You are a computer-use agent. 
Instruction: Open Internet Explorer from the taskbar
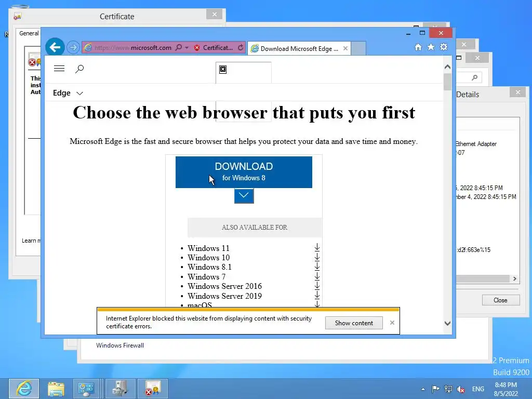click(24, 389)
